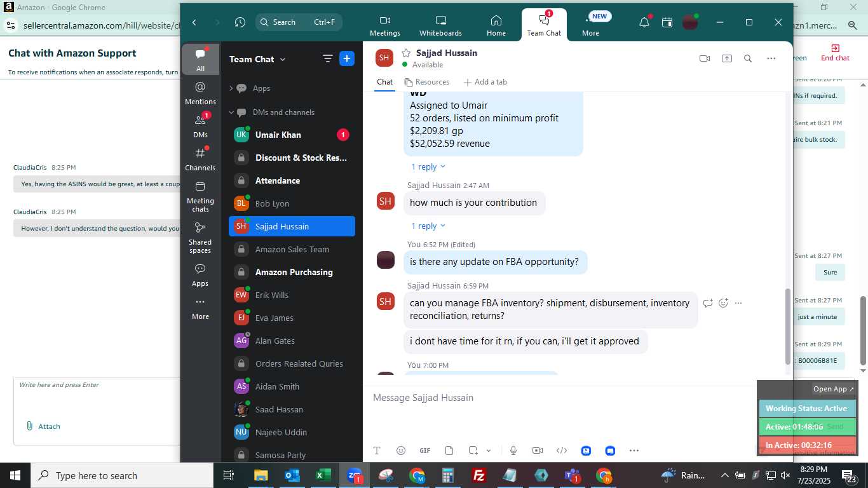
Task: Open the Whiteboards tab
Action: (441, 25)
